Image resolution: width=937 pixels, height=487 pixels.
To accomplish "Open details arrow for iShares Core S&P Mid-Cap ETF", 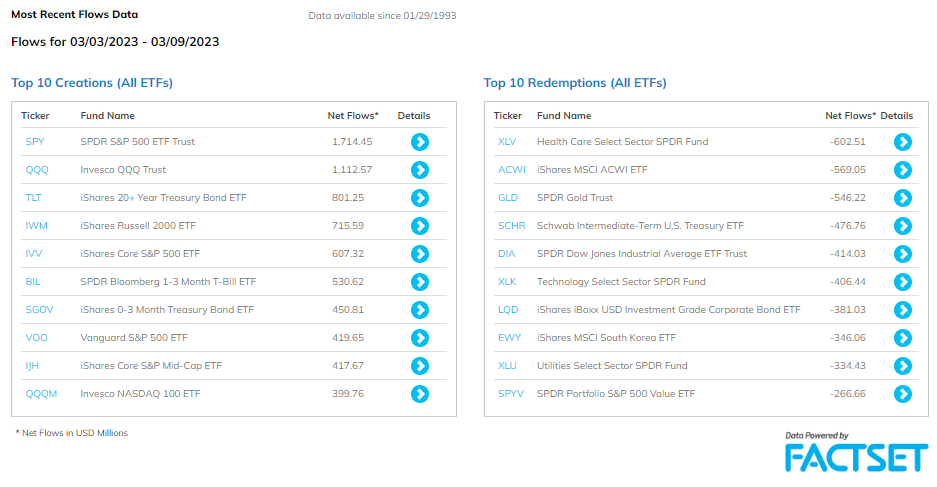I will tap(419, 366).
